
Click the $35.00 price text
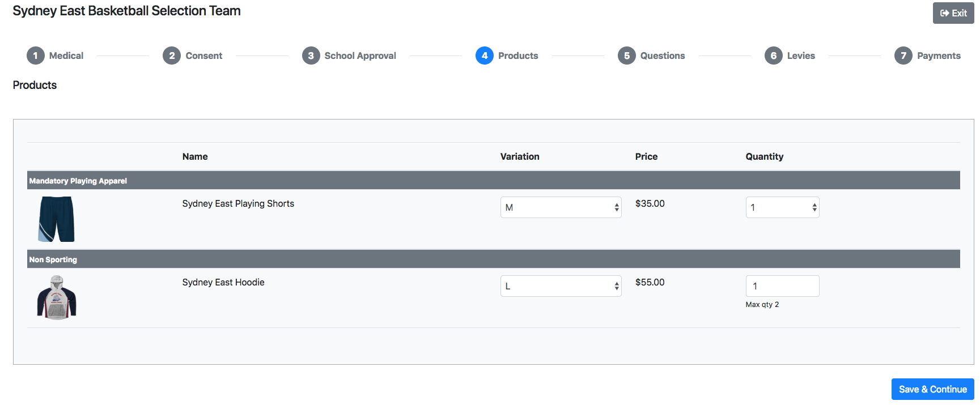coord(650,203)
